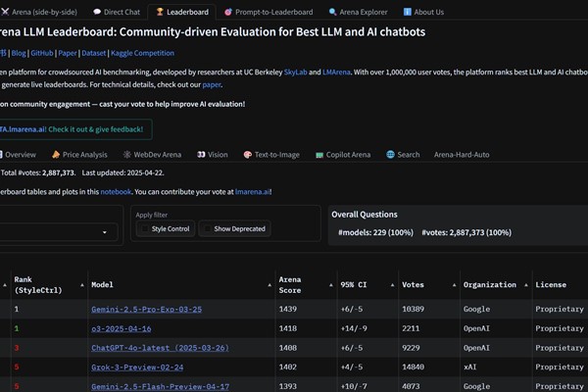The image size is (588, 392).
Task: Open the About Us tab
Action: pyautogui.click(x=423, y=12)
